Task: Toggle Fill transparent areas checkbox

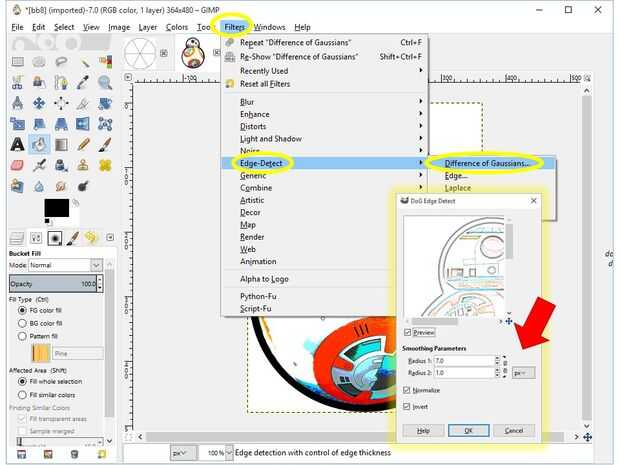Action: click(22, 418)
